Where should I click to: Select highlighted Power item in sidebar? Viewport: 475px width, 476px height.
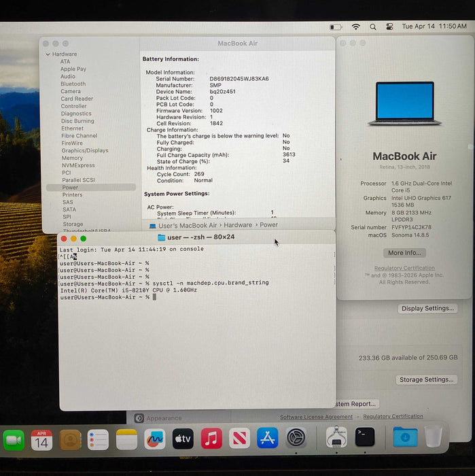pos(91,187)
